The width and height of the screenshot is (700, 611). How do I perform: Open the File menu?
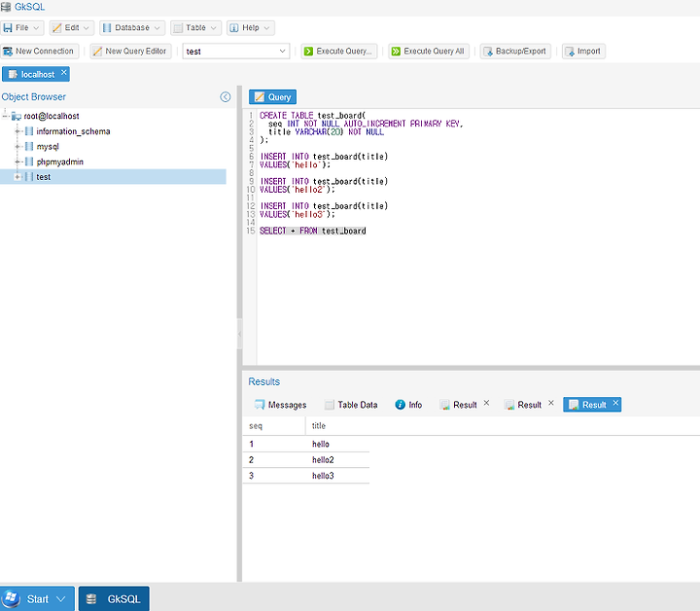21,27
